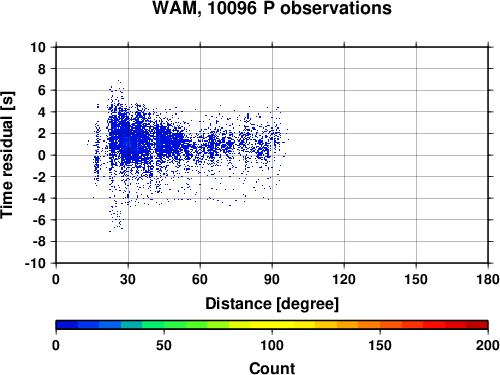Click the orange section near count 150
The image size is (500, 375).
point(380,325)
